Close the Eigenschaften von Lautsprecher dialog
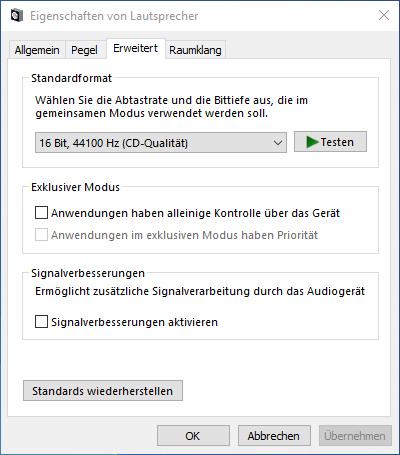Viewport: 400px width, 455px height. click(x=384, y=15)
